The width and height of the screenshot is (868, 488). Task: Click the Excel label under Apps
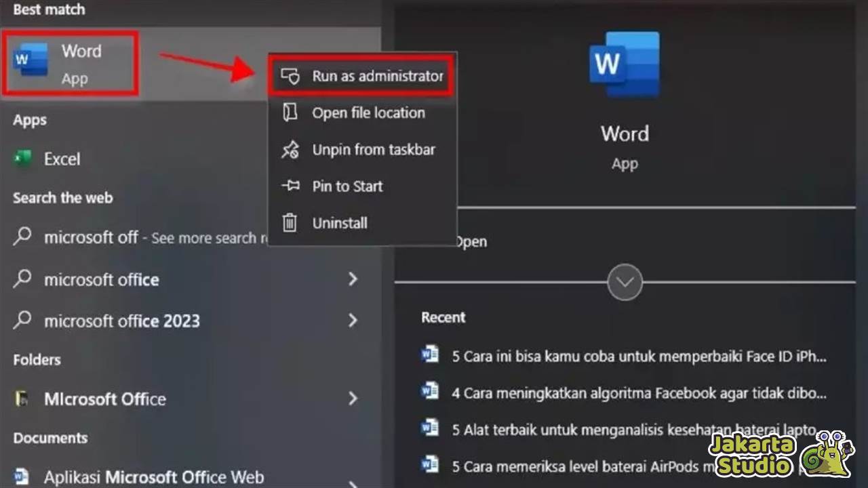tap(62, 159)
